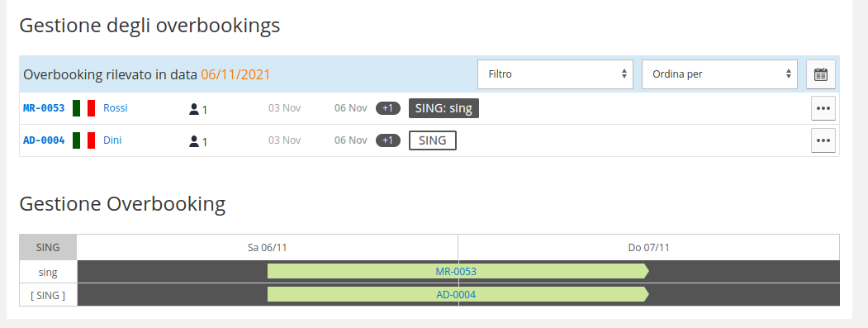Click Italian flag next to Rossi
Screen dimensions: 868x328
coord(83,108)
